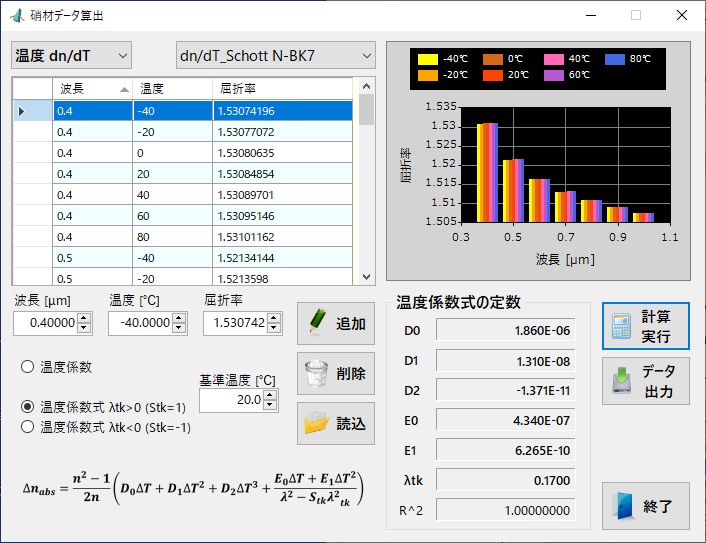706x543 pixels.
Task: Click the E0 value field 4.340E-07
Action: [506, 421]
